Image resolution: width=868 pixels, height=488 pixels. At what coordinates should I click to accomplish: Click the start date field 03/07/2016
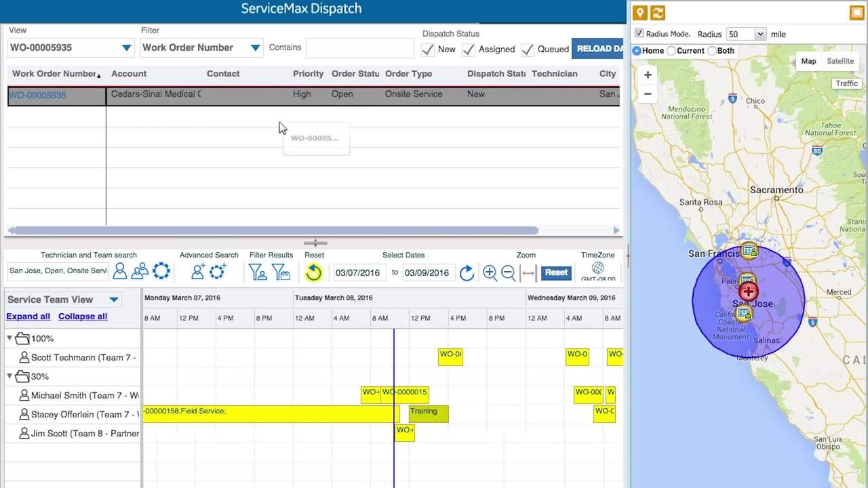359,272
